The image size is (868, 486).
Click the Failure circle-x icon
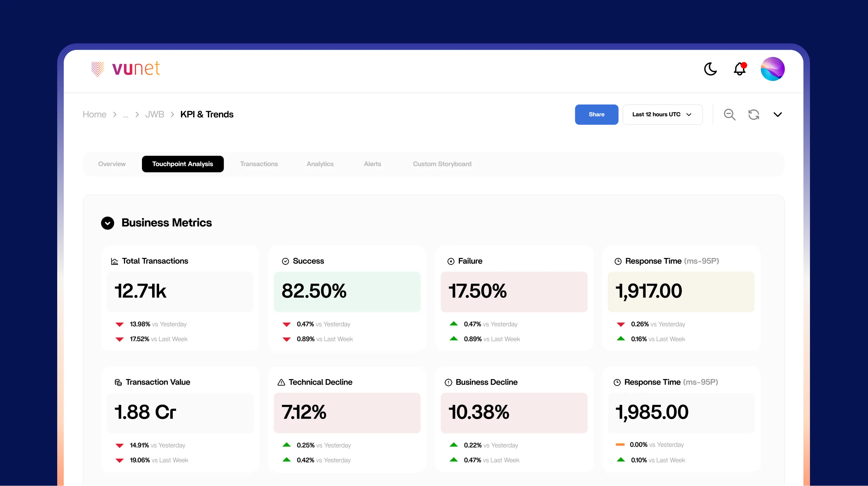[x=451, y=261]
